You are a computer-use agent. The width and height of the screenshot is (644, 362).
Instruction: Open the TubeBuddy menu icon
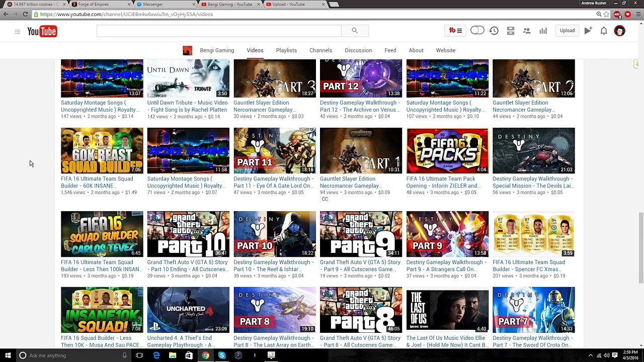coord(455,31)
